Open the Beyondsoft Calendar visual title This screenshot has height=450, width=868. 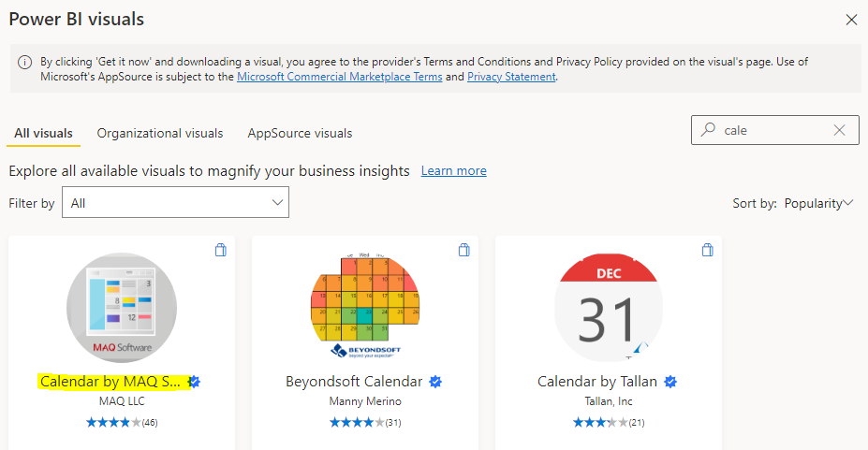pyautogui.click(x=354, y=382)
